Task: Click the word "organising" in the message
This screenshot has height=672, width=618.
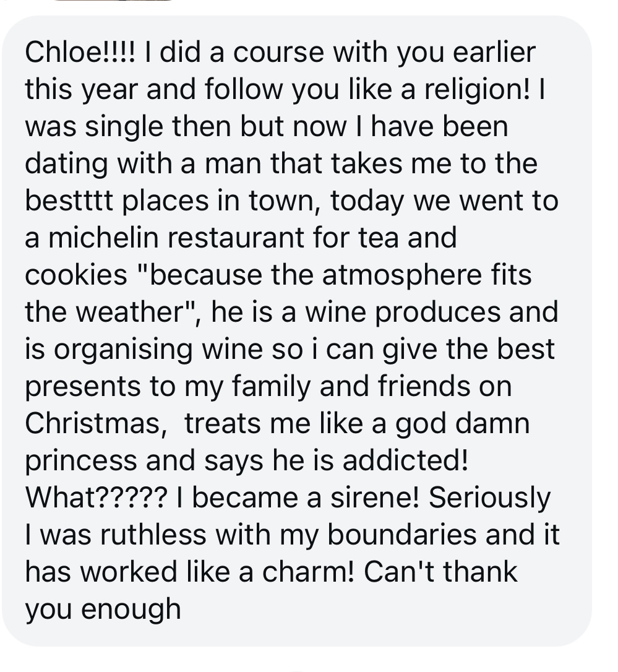Action: [x=123, y=349]
